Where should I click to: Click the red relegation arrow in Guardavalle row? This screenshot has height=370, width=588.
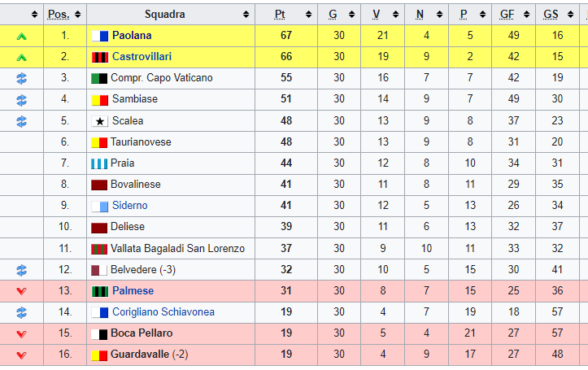point(21,355)
